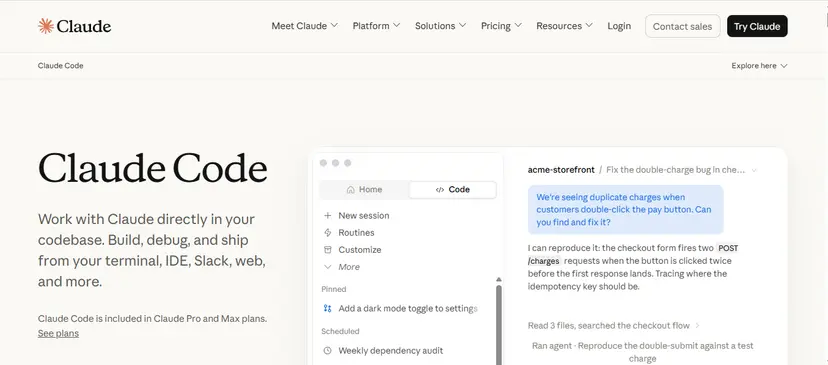Click the plus icon beside New session

click(327, 216)
